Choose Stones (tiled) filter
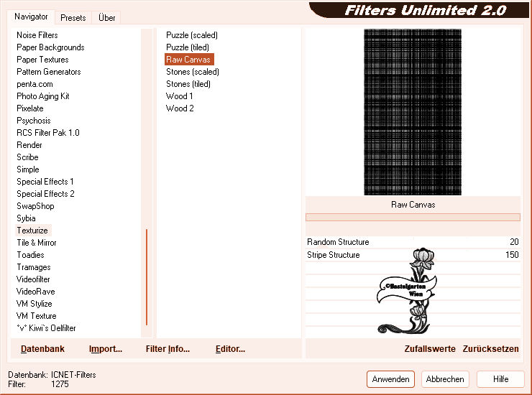The image size is (532, 395). [x=188, y=84]
